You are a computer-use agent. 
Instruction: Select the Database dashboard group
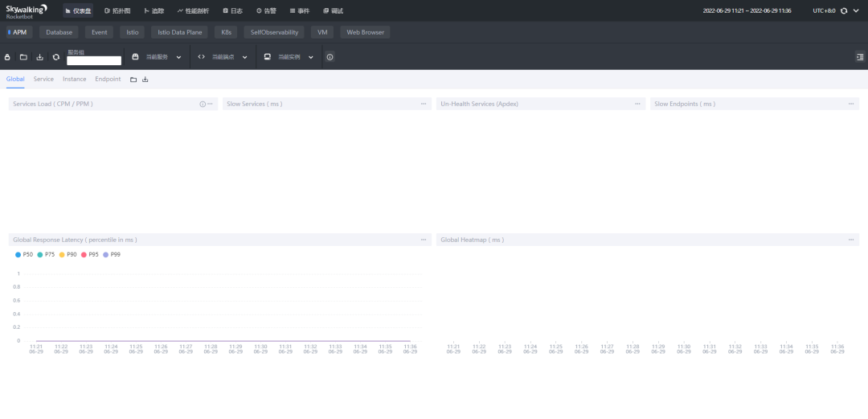[59, 32]
